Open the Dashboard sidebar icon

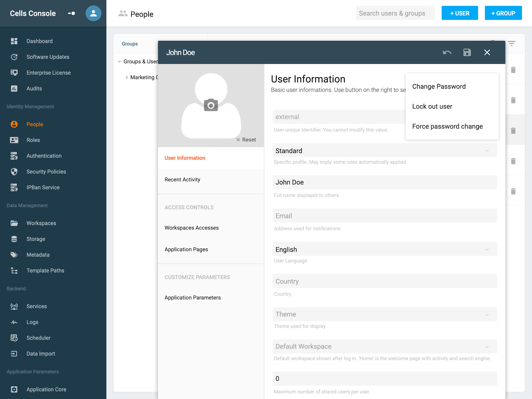[x=14, y=41]
